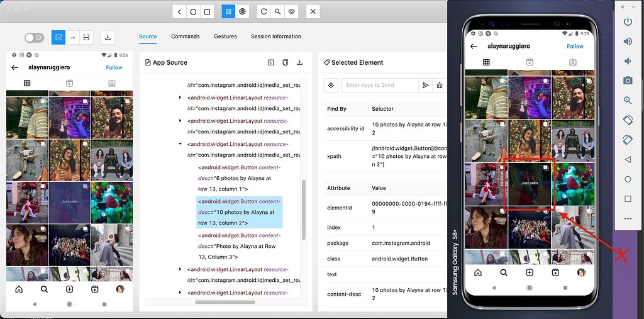Switch to Session Information tab
The image size is (644, 319).
pyautogui.click(x=276, y=36)
